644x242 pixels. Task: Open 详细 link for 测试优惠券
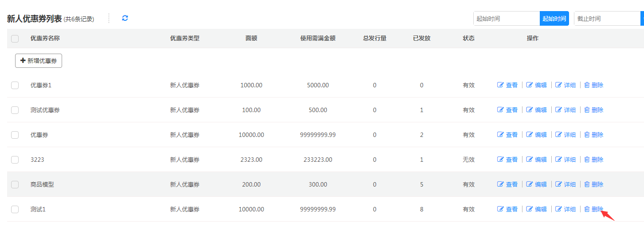tap(569, 110)
